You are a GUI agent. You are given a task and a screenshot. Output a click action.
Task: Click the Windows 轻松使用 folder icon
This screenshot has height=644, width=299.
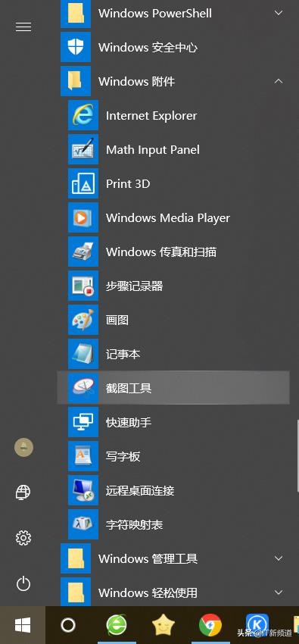pyautogui.click(x=76, y=592)
